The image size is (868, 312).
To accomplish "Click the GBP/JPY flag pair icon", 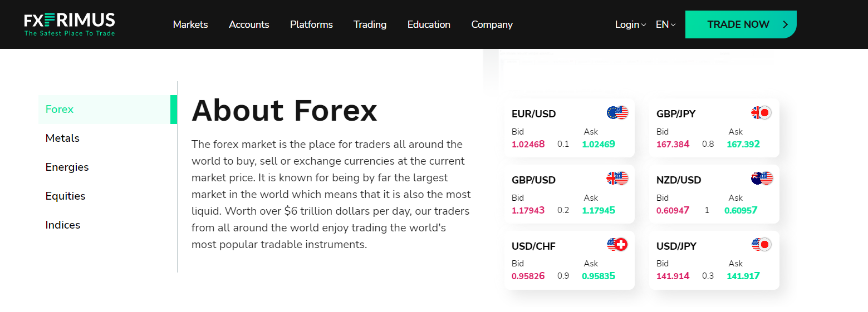I will 761,113.
